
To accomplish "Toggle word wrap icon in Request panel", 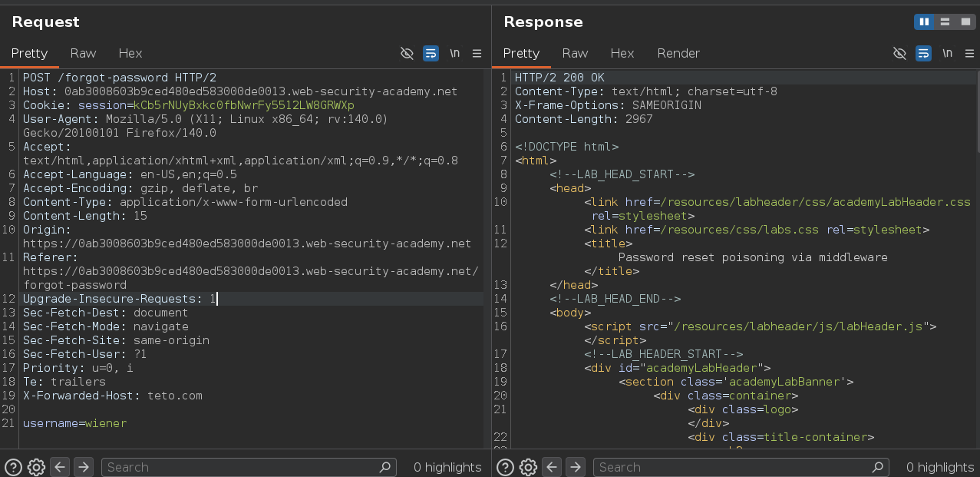I will [431, 53].
